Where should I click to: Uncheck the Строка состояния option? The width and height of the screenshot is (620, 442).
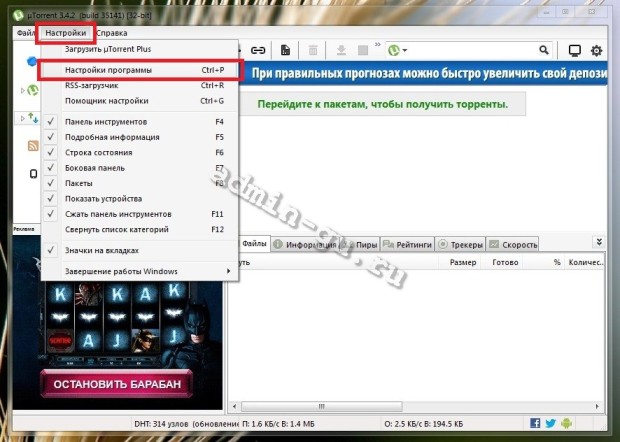[98, 152]
